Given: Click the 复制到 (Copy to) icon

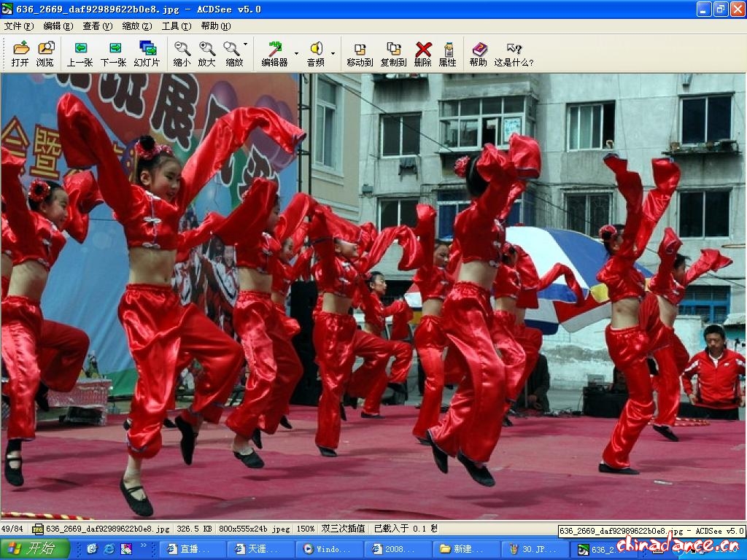Looking at the screenshot, I should 393,54.
